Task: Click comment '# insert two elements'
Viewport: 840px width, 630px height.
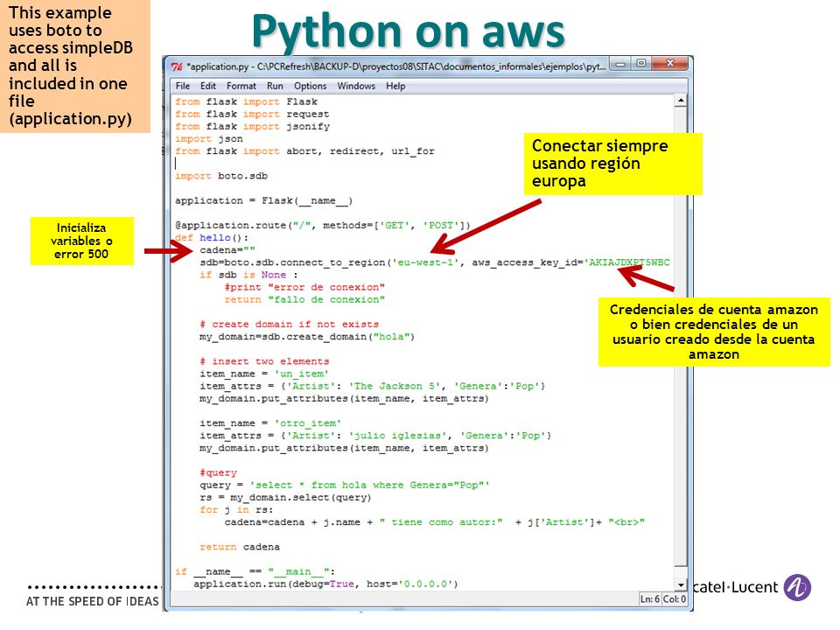Action: 264,361
